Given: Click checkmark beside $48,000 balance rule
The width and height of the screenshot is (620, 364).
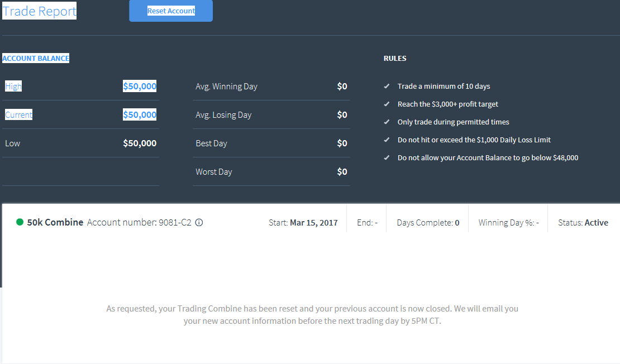Looking at the screenshot, I should [387, 157].
